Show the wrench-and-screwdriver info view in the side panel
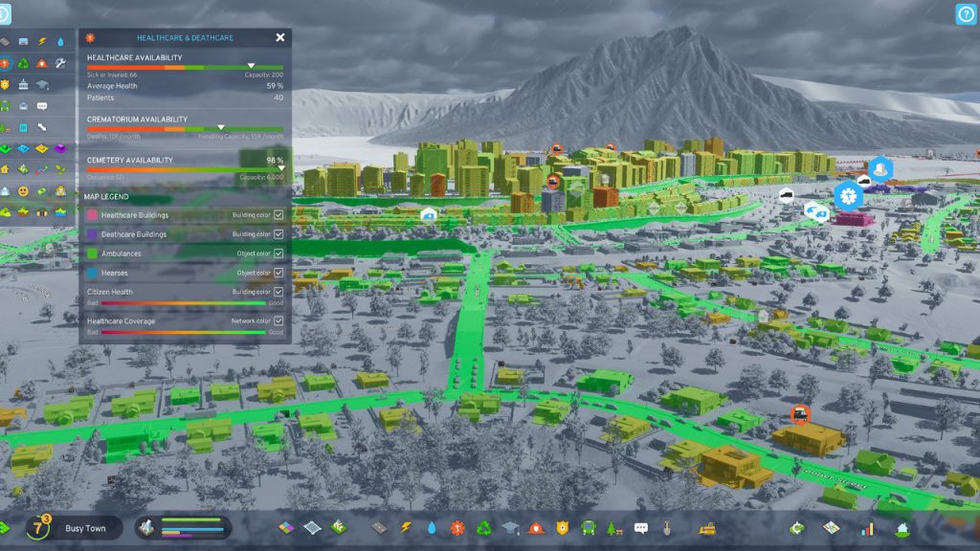The height and width of the screenshot is (551, 980). [60, 63]
